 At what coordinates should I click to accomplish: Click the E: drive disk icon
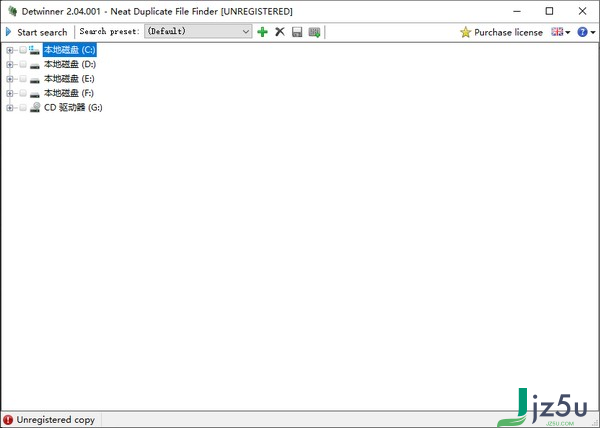pos(35,80)
